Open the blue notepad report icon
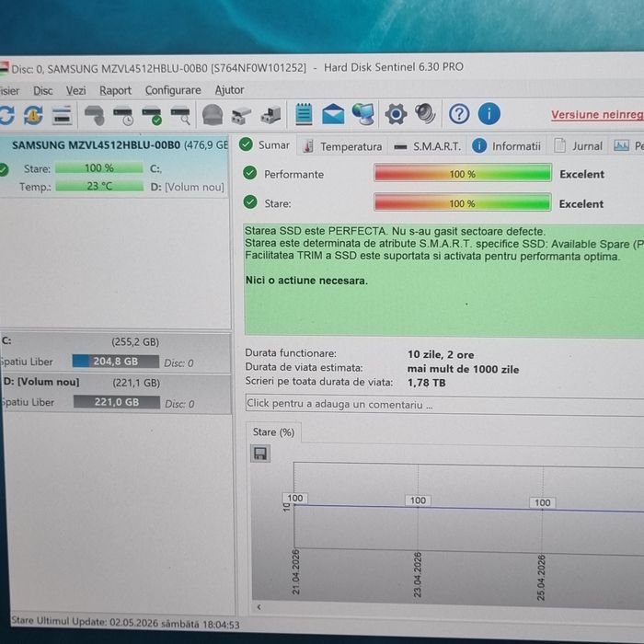644x644 pixels. pyautogui.click(x=304, y=114)
